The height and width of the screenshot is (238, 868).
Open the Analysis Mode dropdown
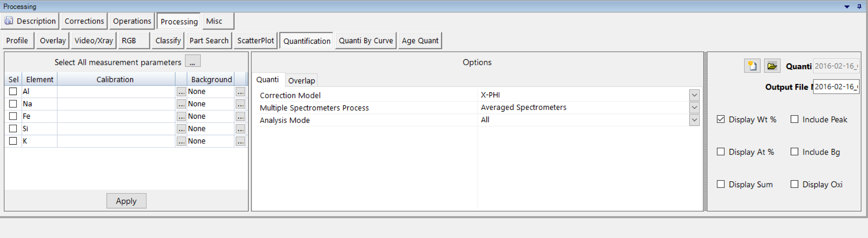694,120
